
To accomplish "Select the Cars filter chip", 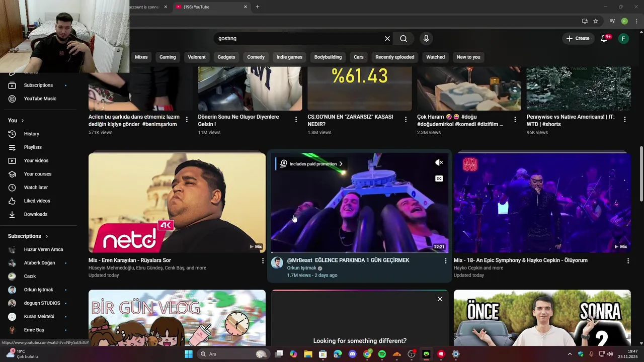I will pos(359,57).
